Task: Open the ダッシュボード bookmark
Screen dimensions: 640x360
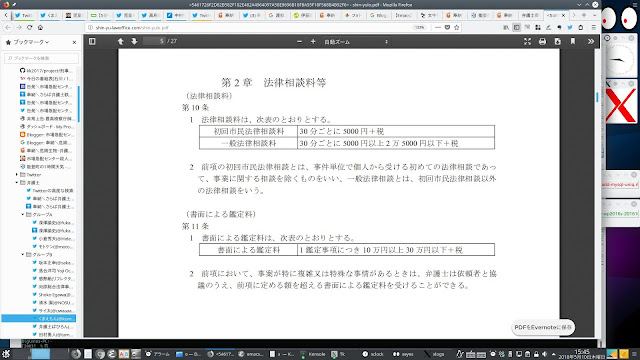Action: [47, 127]
